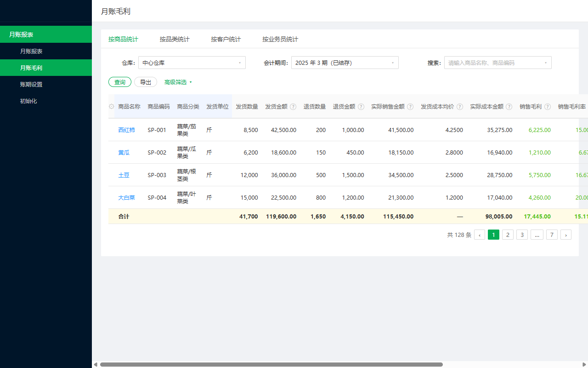
Task: Click gross profit value 1,210.00
Action: click(540, 152)
